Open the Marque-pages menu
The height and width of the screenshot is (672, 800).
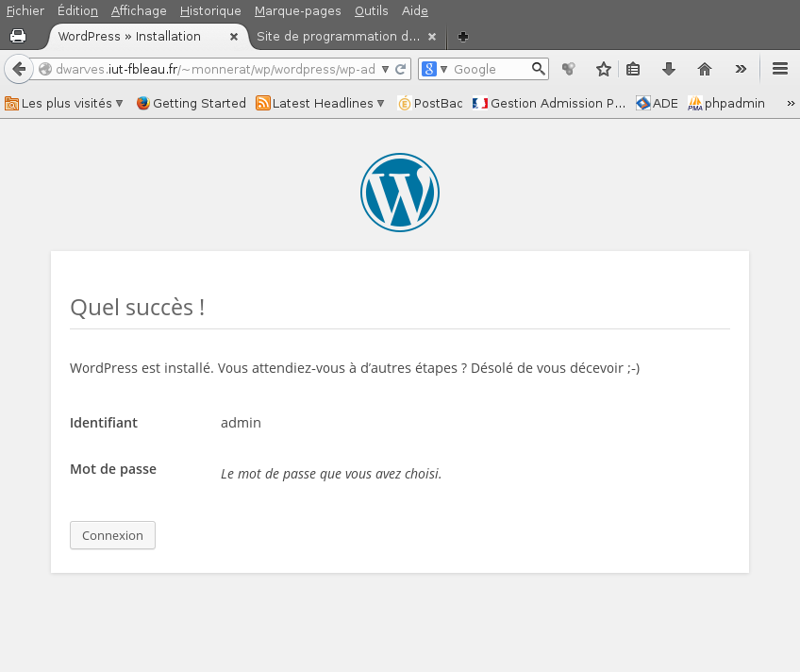click(x=297, y=10)
